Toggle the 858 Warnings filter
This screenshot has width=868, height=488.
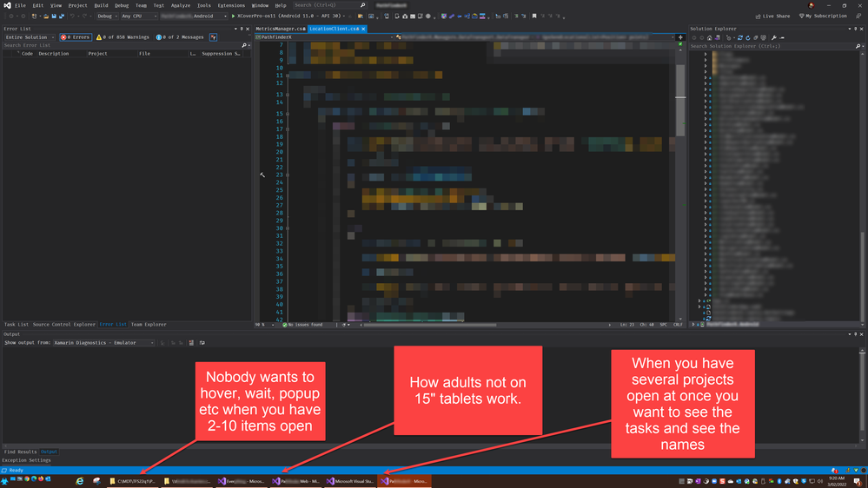[x=123, y=37]
